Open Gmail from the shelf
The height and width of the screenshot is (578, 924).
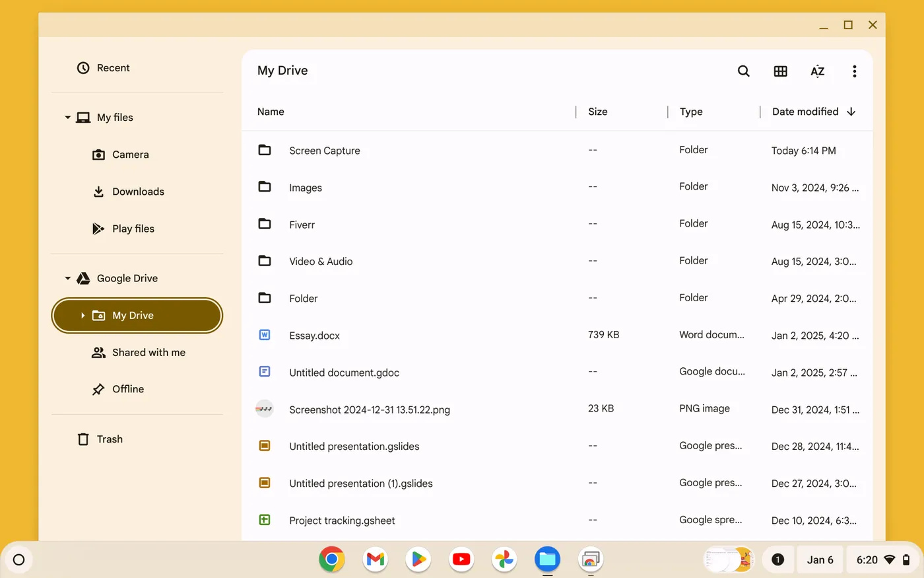tap(375, 560)
